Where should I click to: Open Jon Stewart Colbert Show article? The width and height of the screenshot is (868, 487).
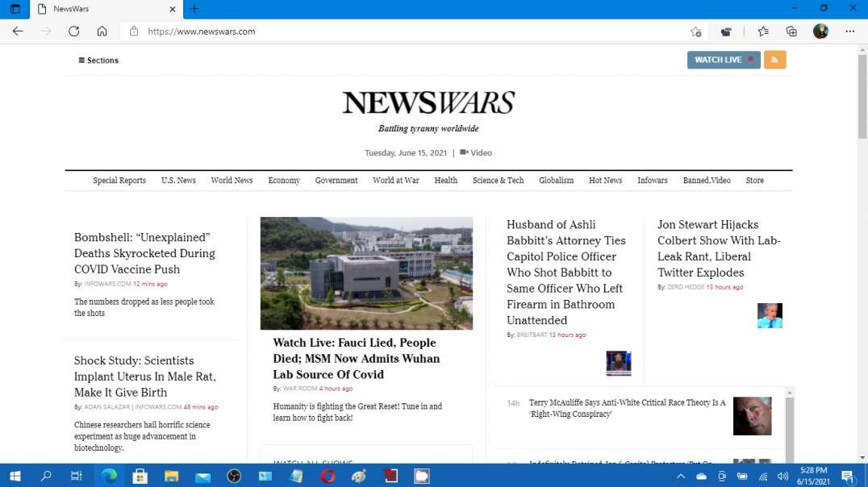pos(719,248)
